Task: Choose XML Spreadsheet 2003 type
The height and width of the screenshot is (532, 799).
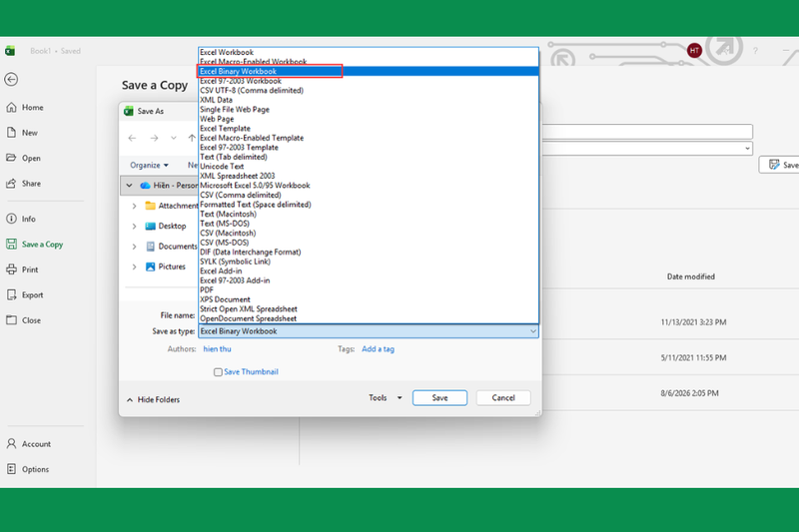Action: [x=369, y=176]
